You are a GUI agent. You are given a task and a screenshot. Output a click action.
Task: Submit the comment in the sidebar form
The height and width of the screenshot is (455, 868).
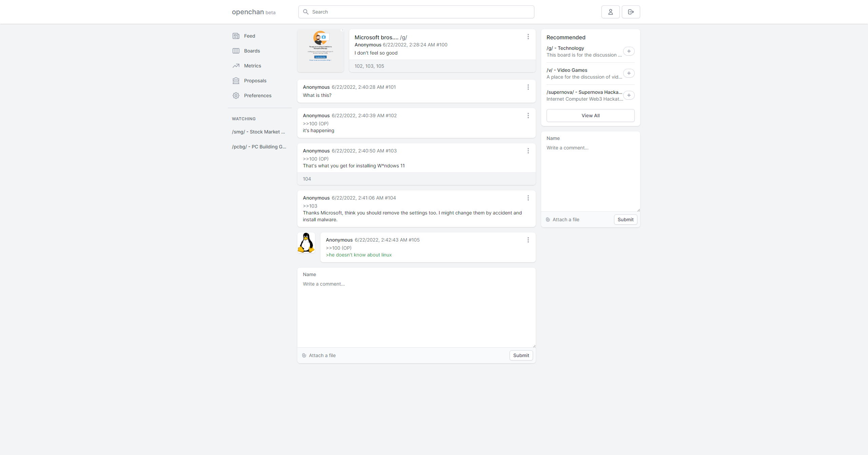625,220
